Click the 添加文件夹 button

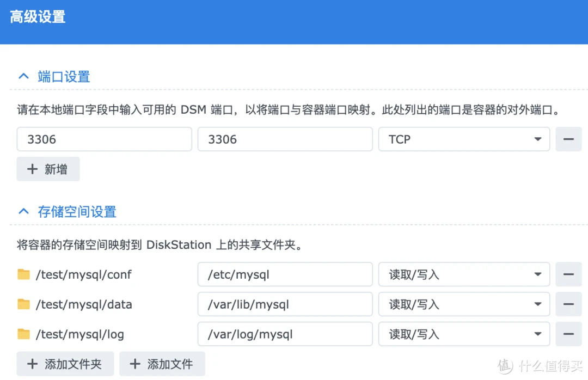(65, 364)
